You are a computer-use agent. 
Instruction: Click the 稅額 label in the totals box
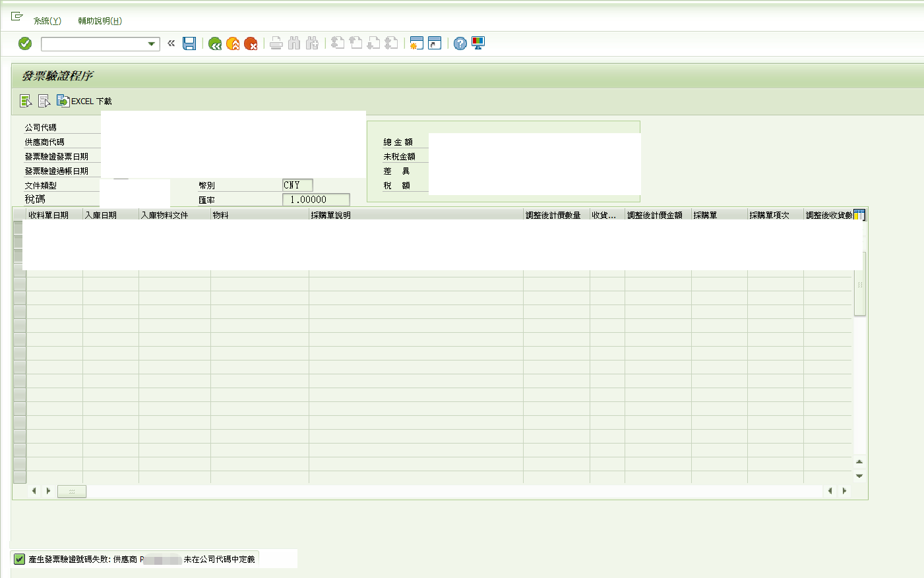pos(397,185)
